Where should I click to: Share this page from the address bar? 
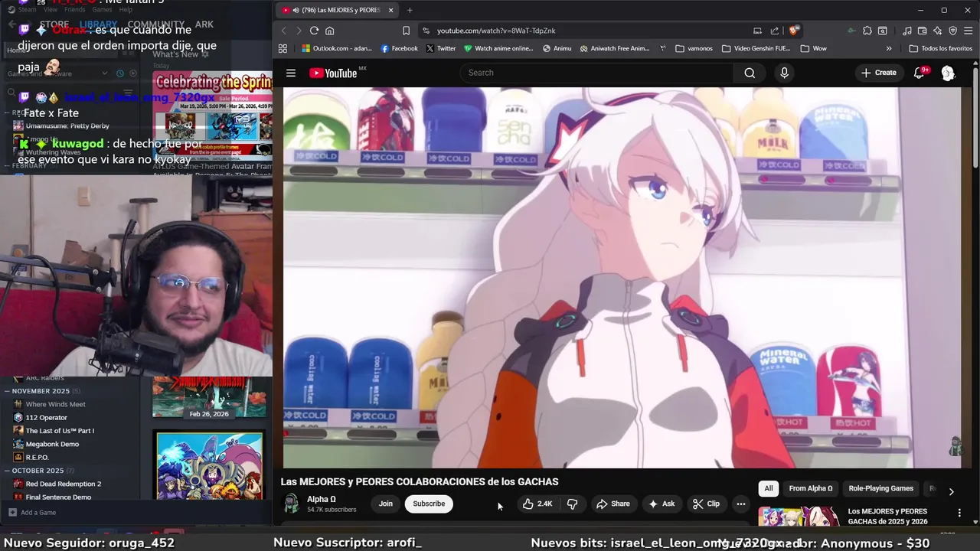pos(775,31)
